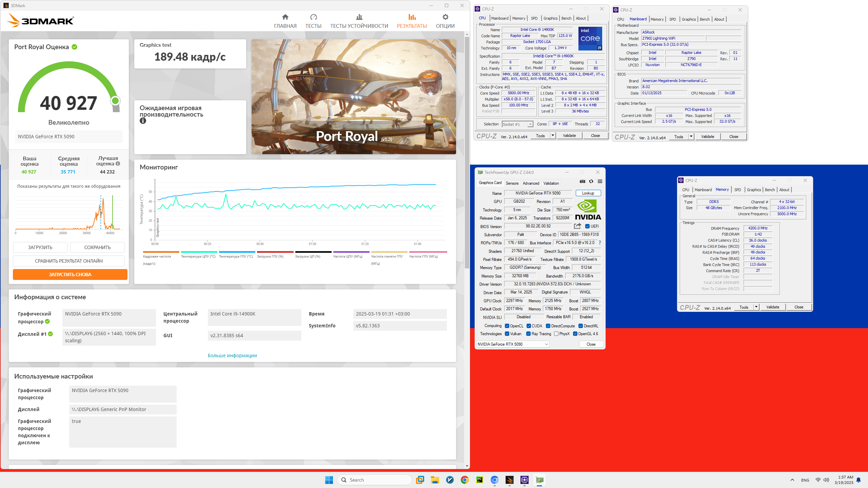Select Bench tab in CPU-Z CPU window
Screen dimensions: 868x488
pos(566,18)
